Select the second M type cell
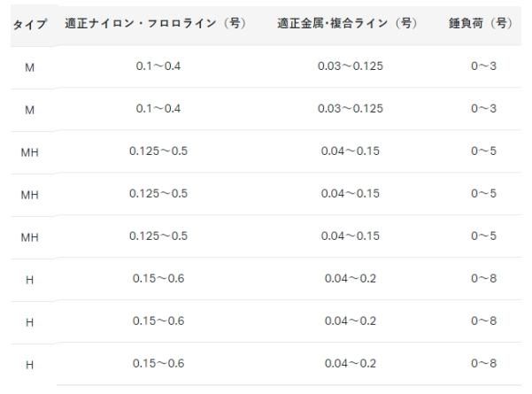532x394 pixels. [30, 110]
